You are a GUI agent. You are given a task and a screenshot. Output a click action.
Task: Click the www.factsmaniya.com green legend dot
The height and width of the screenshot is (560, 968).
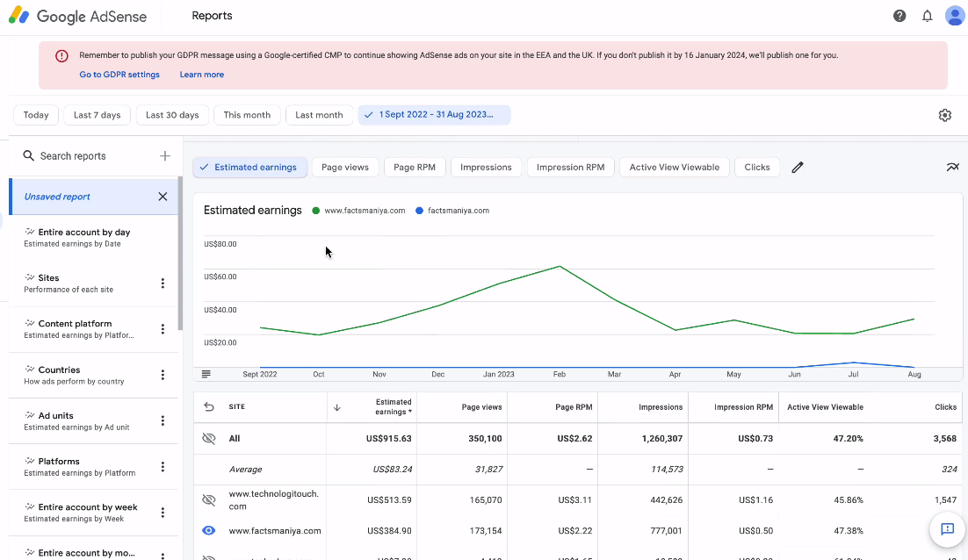tap(316, 211)
